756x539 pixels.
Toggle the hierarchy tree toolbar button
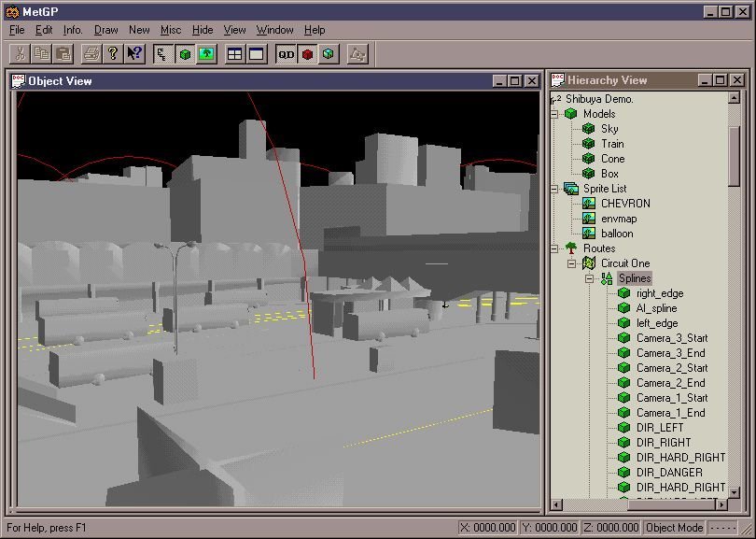163,53
